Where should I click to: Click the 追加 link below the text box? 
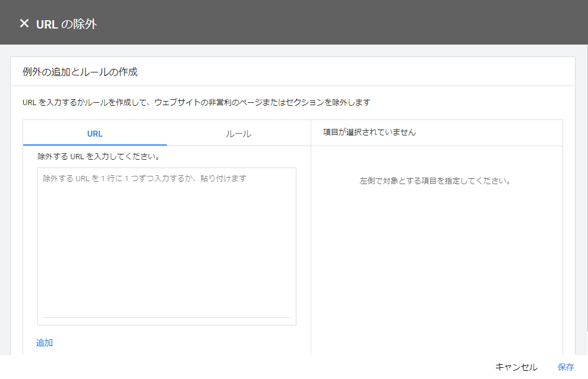click(x=45, y=342)
